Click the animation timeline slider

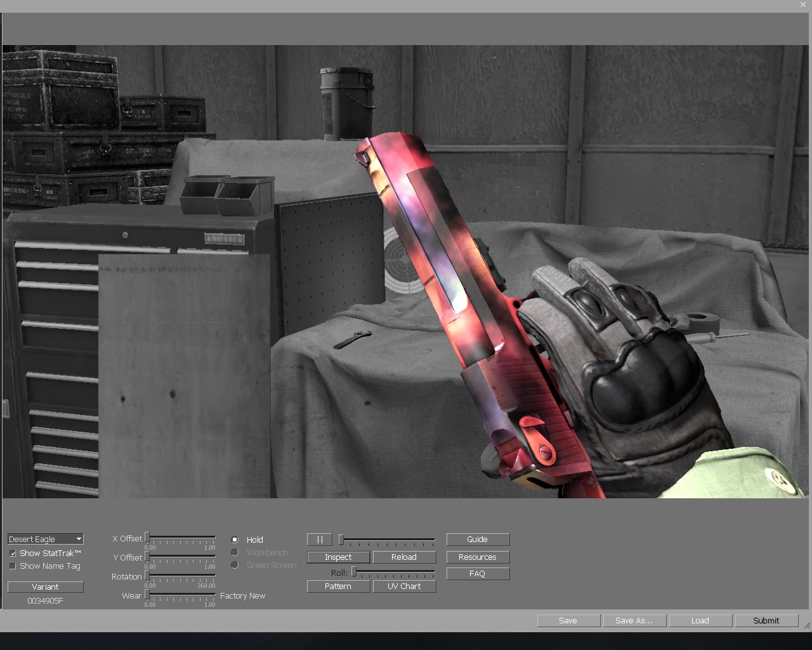pyautogui.click(x=387, y=540)
